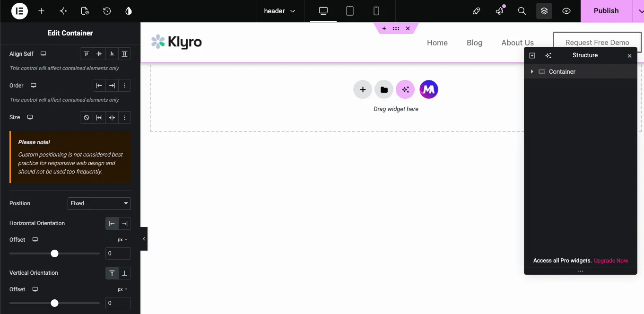Viewport: 644px width, 314px height.
Task: Open the What's New megaphone icon
Action: pyautogui.click(x=499, y=11)
